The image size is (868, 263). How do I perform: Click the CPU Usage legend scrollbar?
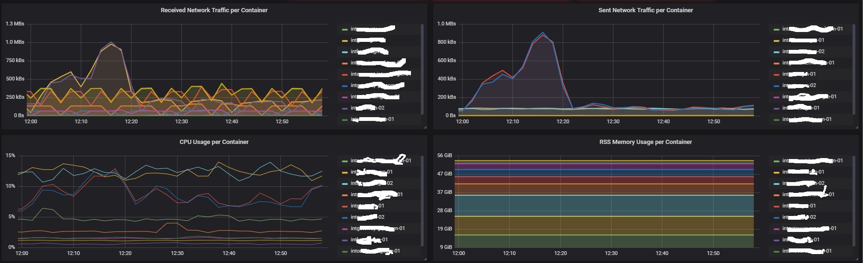tap(422, 200)
